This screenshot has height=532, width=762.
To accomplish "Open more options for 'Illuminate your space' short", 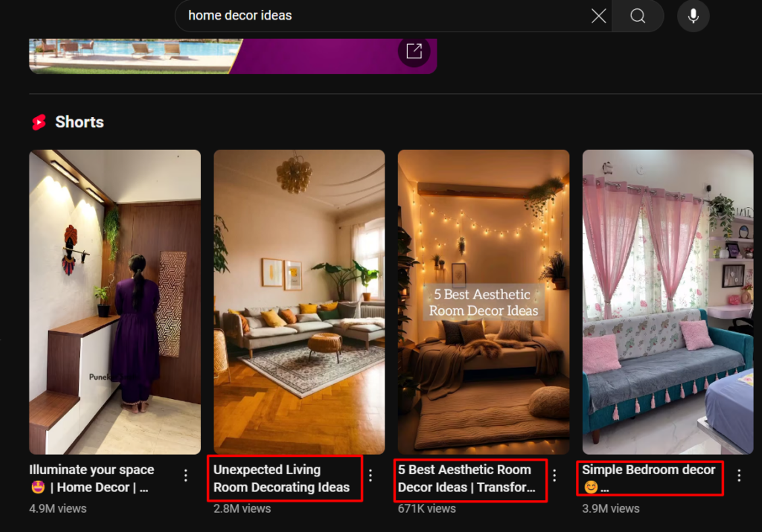I will [x=186, y=475].
